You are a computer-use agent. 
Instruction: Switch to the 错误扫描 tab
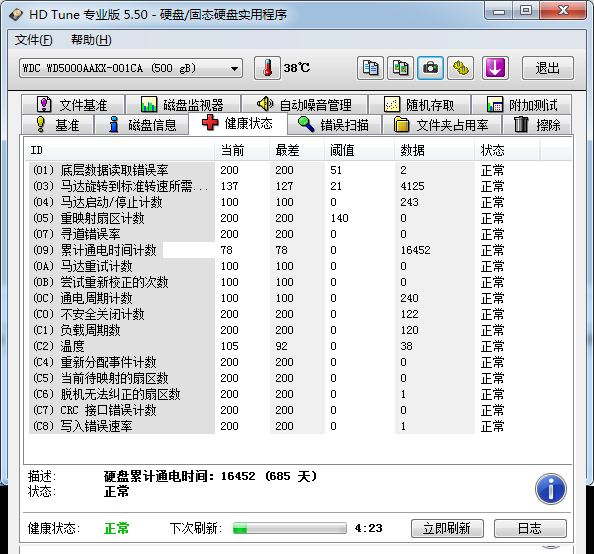pyautogui.click(x=334, y=125)
